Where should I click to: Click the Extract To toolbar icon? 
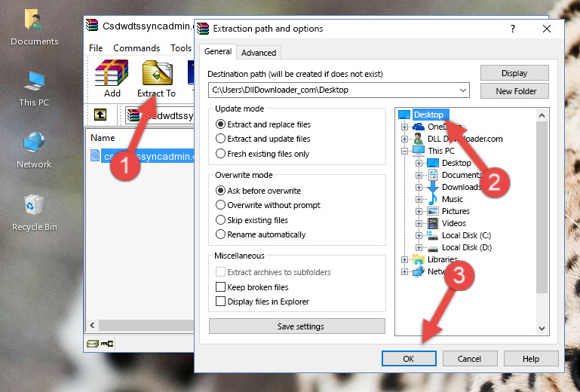[157, 73]
